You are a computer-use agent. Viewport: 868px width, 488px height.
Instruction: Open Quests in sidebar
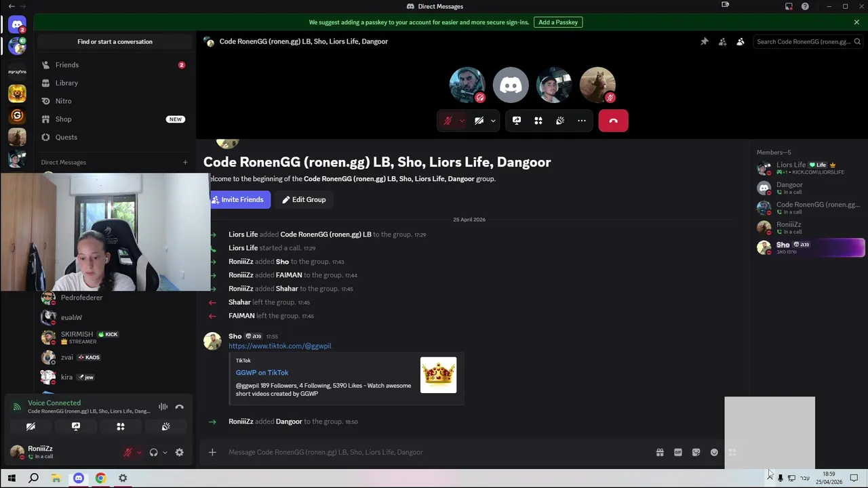[114, 137]
